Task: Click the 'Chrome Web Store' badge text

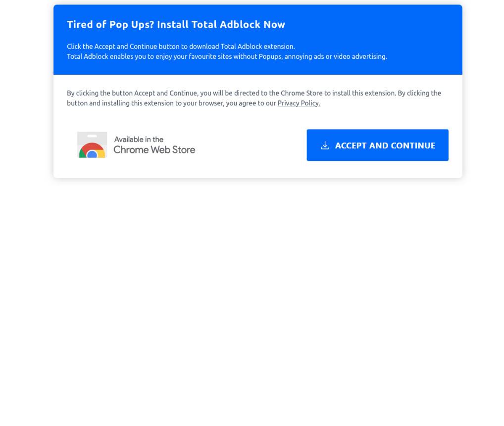Action: coord(154,150)
